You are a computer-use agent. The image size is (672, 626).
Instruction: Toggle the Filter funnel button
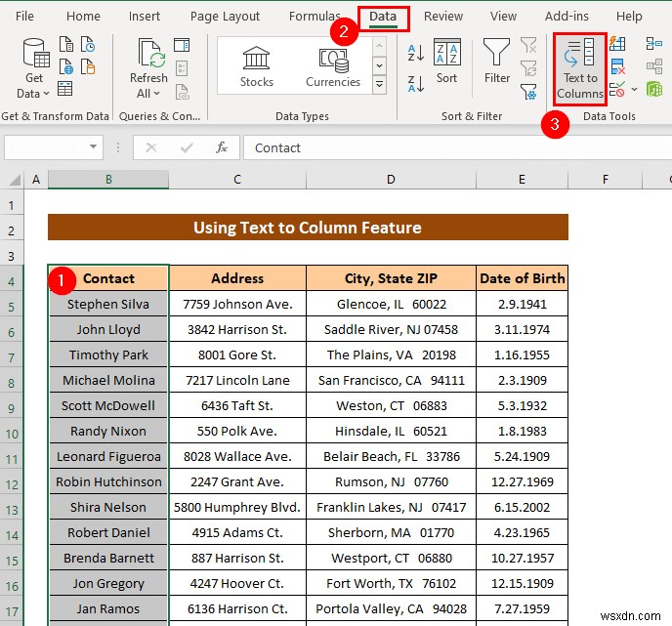point(497,61)
